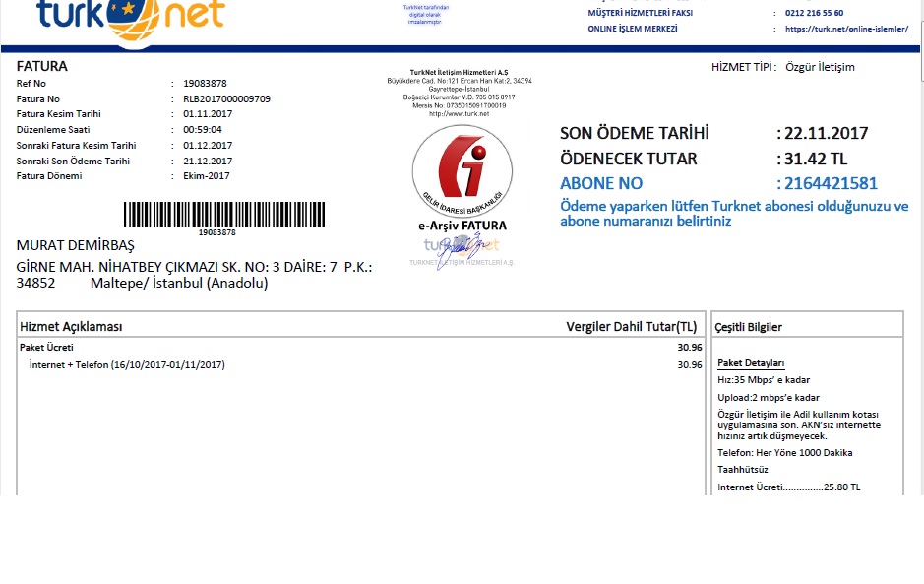The height and width of the screenshot is (584, 924).
Task: Click the Maltepe/ İstanbul (Anadolu) text
Action: [179, 284]
